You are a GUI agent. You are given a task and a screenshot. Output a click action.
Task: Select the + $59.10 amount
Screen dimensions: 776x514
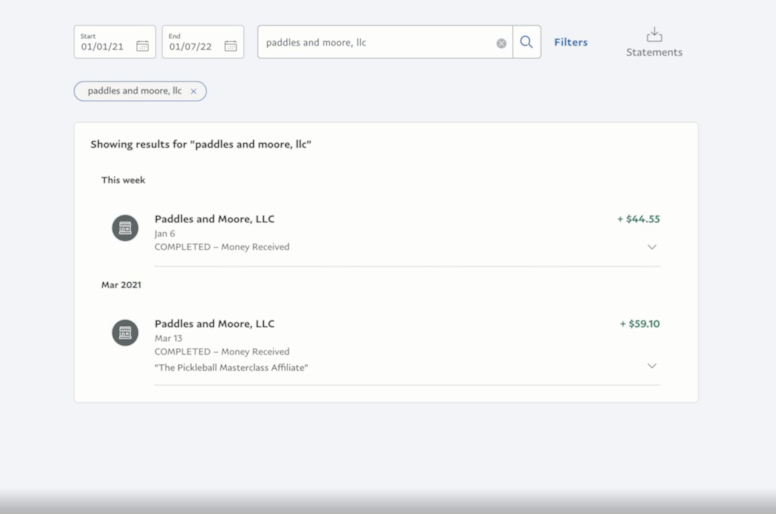coord(640,324)
